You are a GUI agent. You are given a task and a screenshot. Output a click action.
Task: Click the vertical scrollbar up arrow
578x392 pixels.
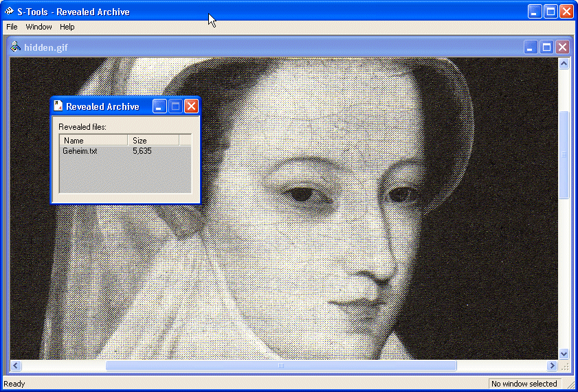(564, 64)
